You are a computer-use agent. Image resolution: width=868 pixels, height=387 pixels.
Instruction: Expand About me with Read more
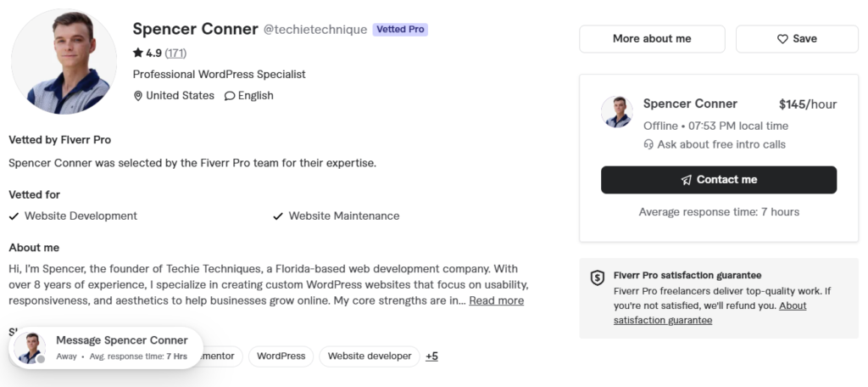click(x=496, y=300)
